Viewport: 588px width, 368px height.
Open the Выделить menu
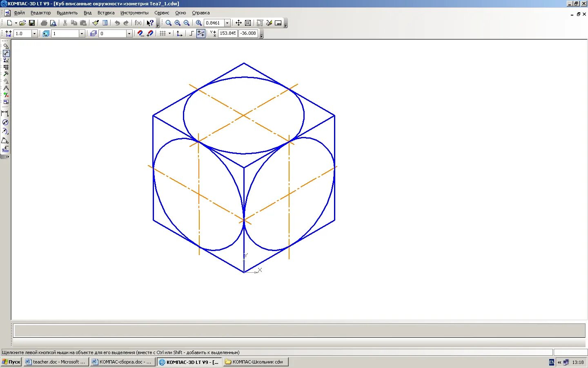click(x=67, y=13)
